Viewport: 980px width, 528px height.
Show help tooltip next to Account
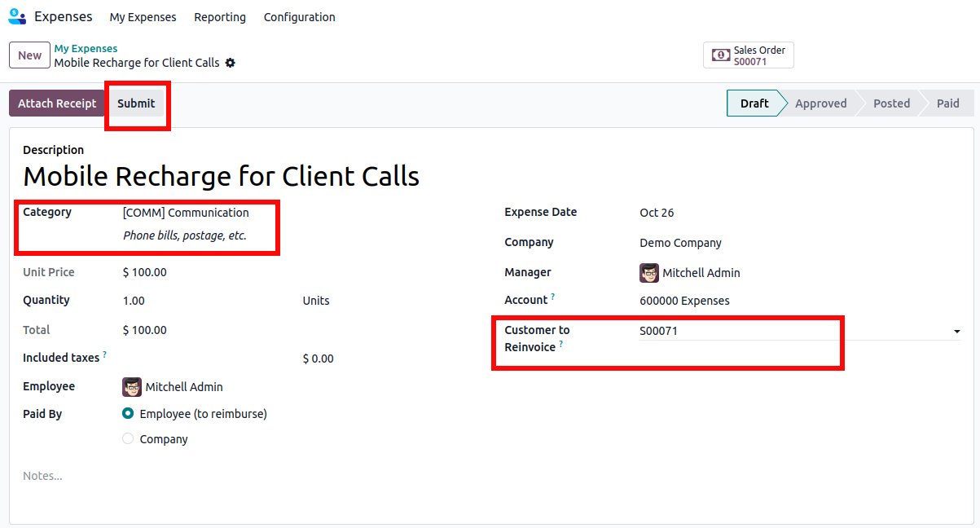click(553, 297)
